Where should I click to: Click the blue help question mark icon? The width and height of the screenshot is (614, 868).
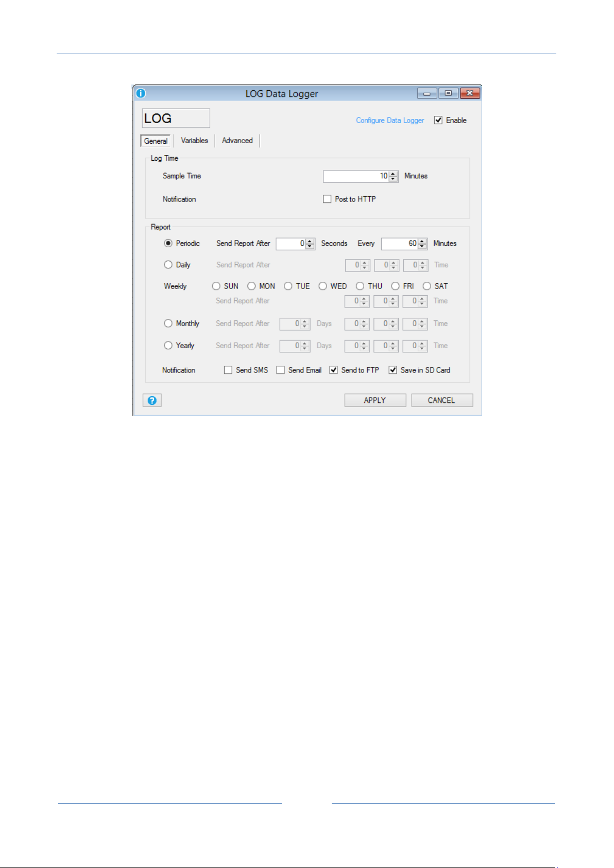152,400
